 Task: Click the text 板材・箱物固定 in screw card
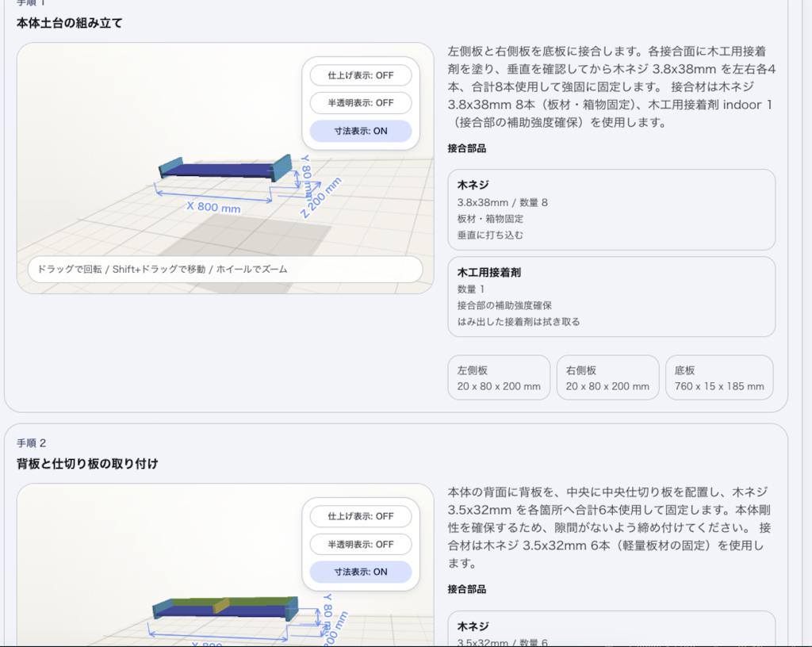[x=490, y=219]
